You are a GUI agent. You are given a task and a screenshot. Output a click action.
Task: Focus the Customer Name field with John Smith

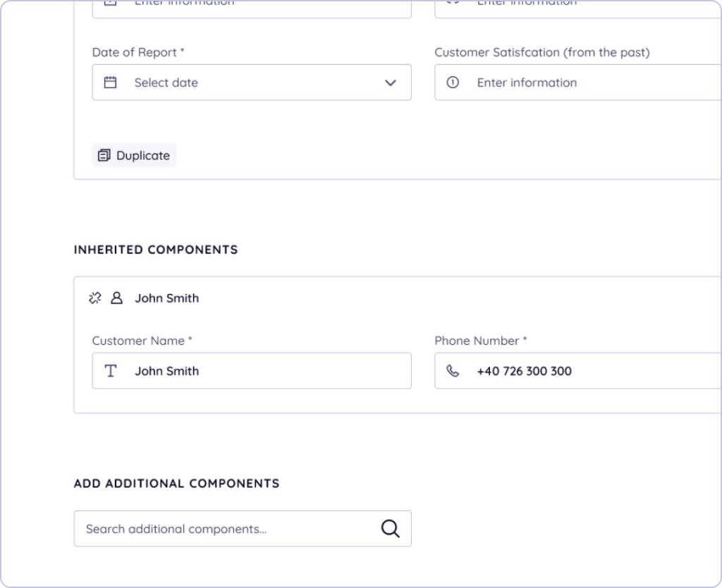point(268,371)
